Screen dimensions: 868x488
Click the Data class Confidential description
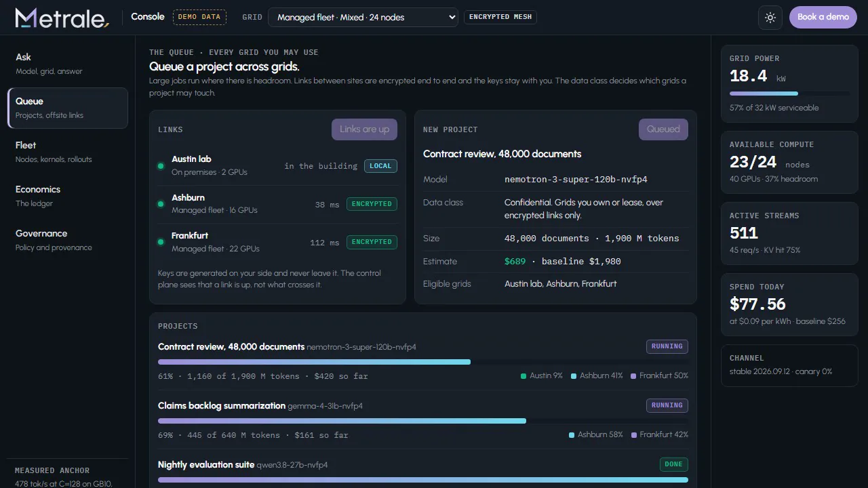[x=584, y=209]
